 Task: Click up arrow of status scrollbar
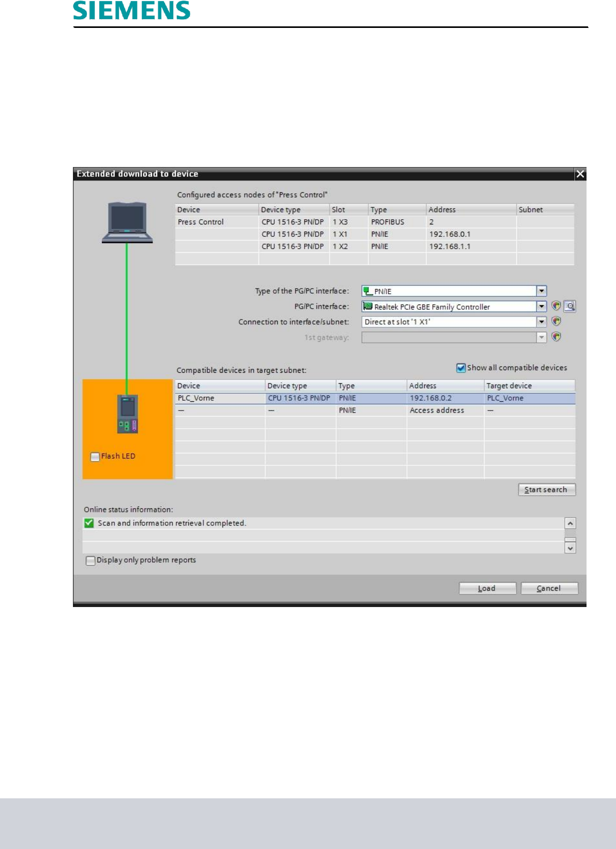pos(570,523)
